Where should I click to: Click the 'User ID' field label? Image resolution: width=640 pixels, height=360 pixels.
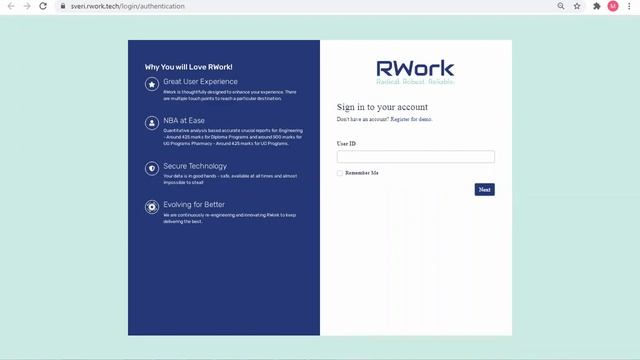click(346, 144)
